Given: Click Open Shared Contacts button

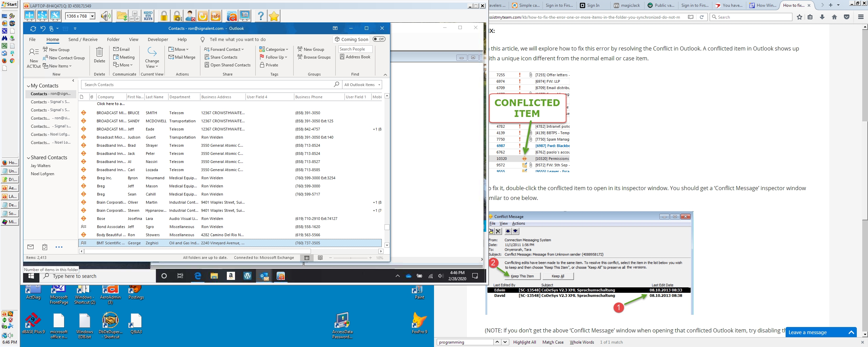Looking at the screenshot, I should coord(228,65).
